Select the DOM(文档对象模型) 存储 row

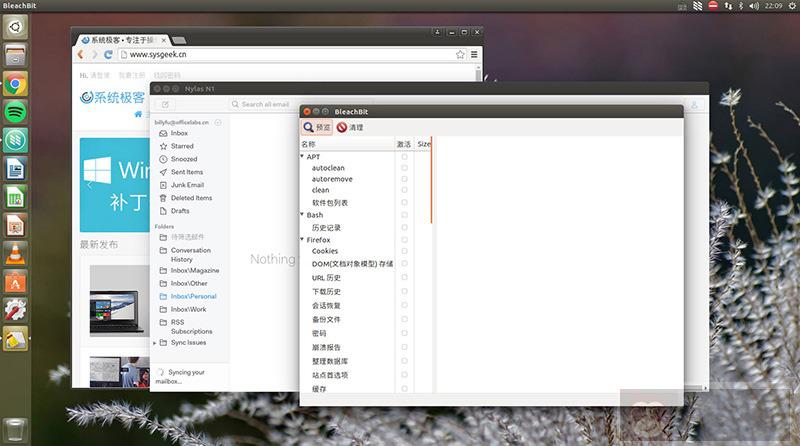[x=352, y=264]
